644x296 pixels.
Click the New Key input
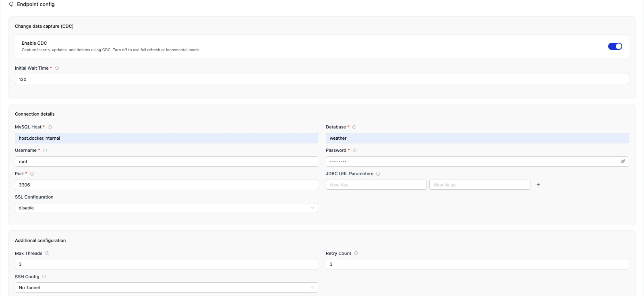click(376, 185)
